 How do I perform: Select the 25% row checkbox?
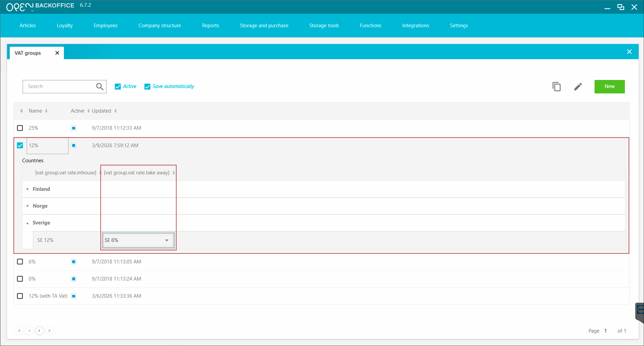point(20,128)
